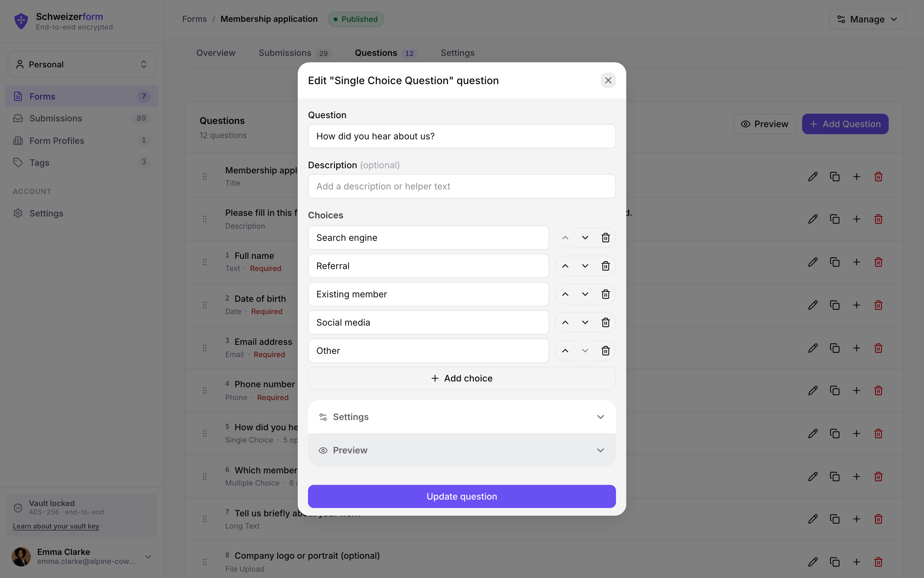Focus the Description input field
This screenshot has height=578, width=924.
462,186
